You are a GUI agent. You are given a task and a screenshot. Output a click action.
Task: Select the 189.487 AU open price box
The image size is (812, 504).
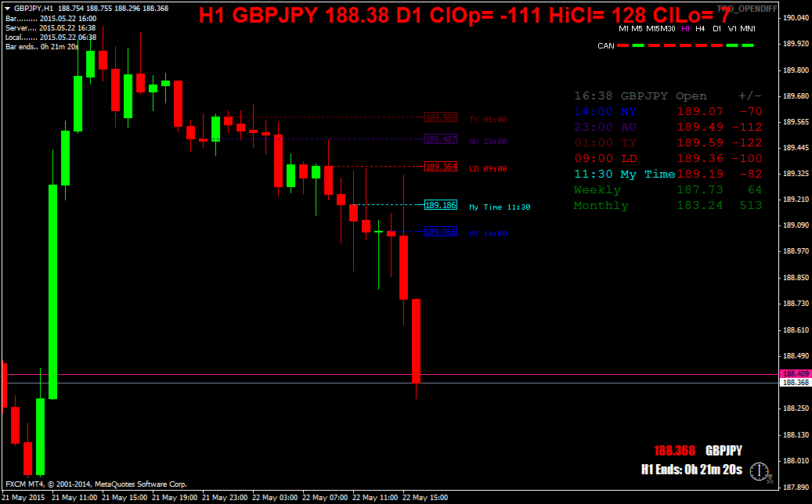pos(441,139)
